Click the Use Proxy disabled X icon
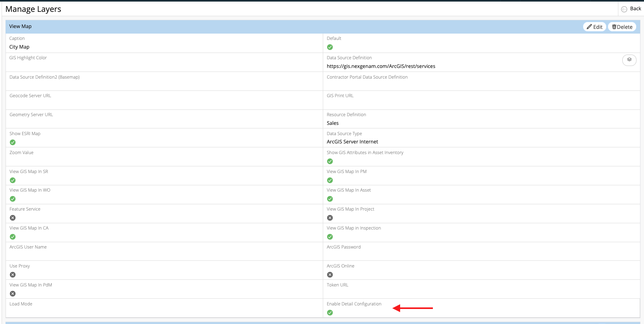Screen dimensions: 644x324 point(13,275)
